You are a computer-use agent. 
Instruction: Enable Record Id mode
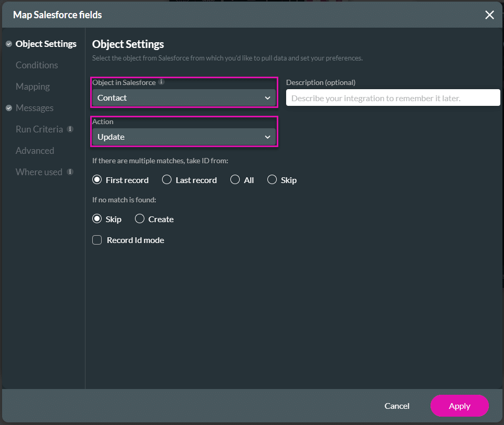pyautogui.click(x=97, y=240)
